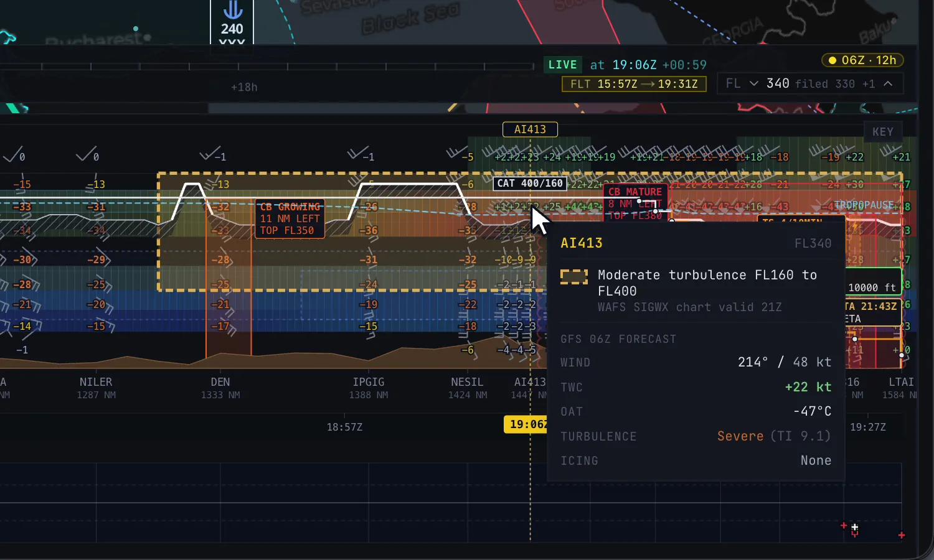Raise flight level with the up chevron
This screenshot has height=560, width=934.
[x=888, y=83]
